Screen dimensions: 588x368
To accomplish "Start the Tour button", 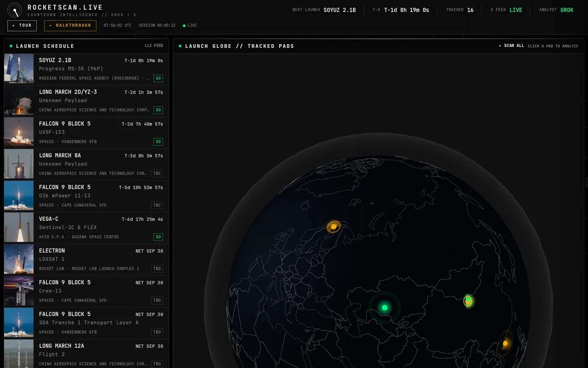I will (22, 26).
